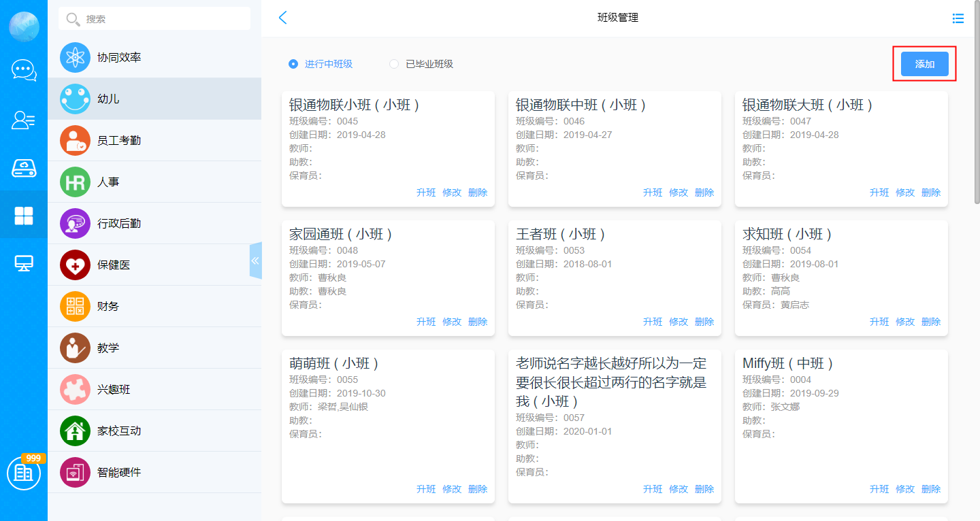Open the 财务 menu item
Screen dimensions: 980x521
tap(108, 307)
